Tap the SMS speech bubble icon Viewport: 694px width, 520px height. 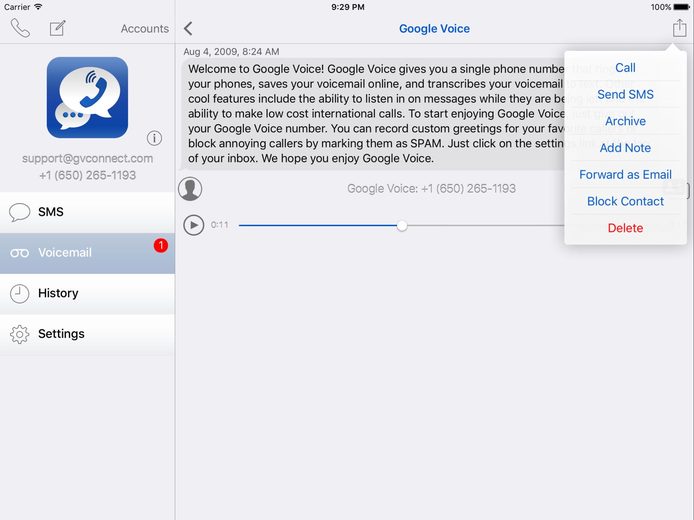(x=19, y=212)
